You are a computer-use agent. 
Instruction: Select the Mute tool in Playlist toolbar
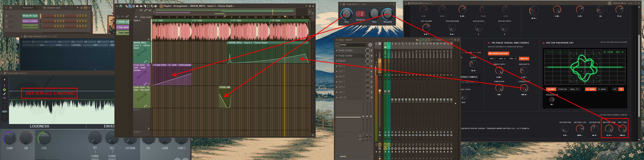pos(138,6)
